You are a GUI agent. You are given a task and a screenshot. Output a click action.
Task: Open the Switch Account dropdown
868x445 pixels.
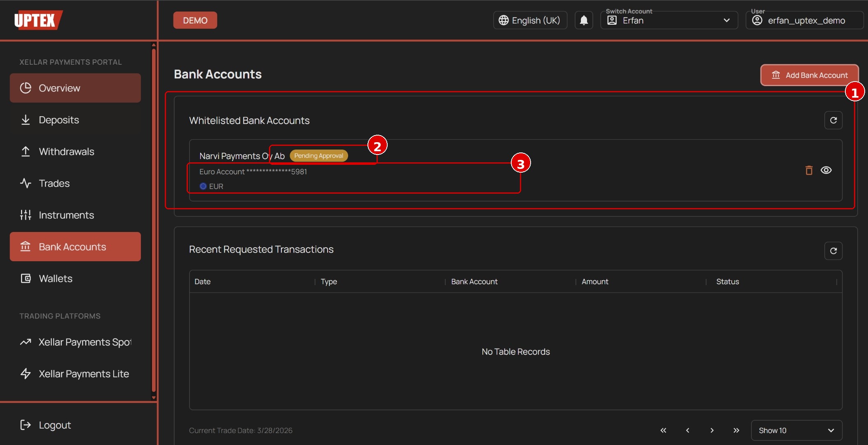pyautogui.click(x=669, y=20)
